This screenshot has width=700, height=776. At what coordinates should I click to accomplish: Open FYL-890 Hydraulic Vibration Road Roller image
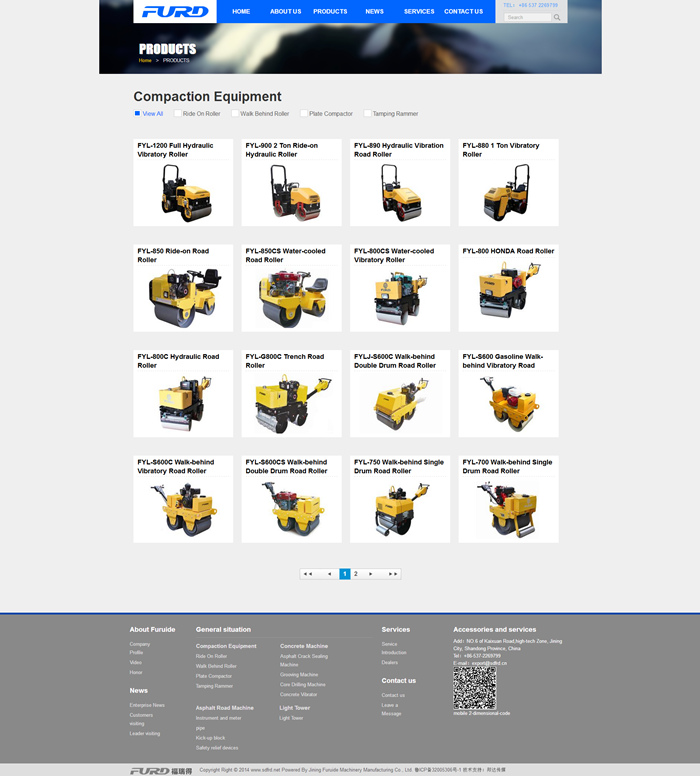coord(400,193)
